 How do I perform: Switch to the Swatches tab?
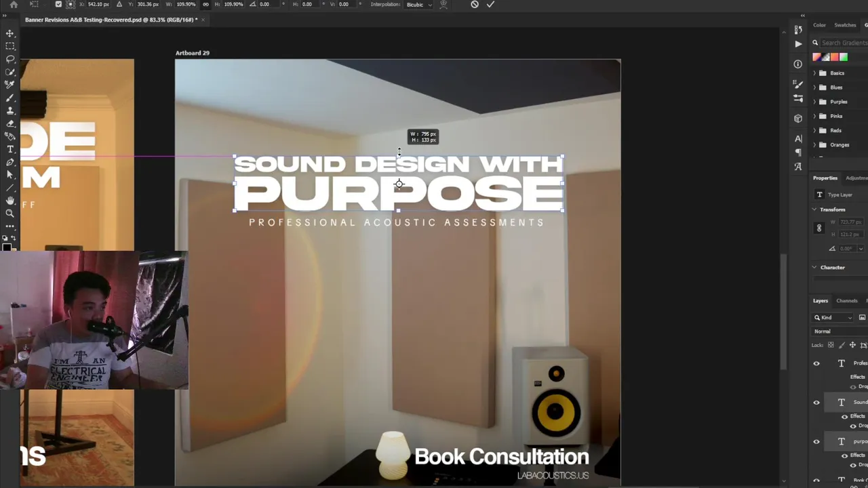[x=845, y=25]
